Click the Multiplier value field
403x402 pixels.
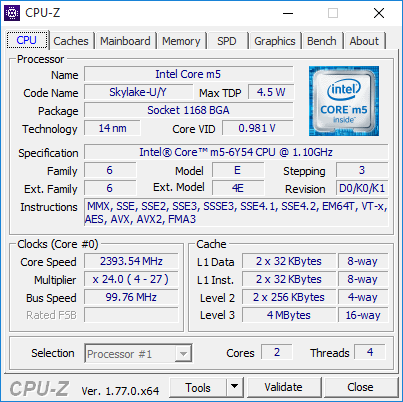click(x=131, y=279)
